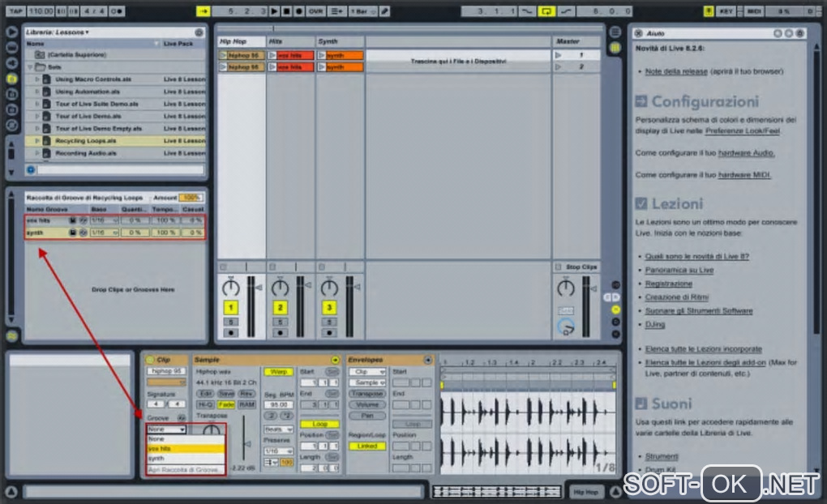This screenshot has height=504, width=827.
Task: Enable MIDI map mode
Action: [x=754, y=11]
